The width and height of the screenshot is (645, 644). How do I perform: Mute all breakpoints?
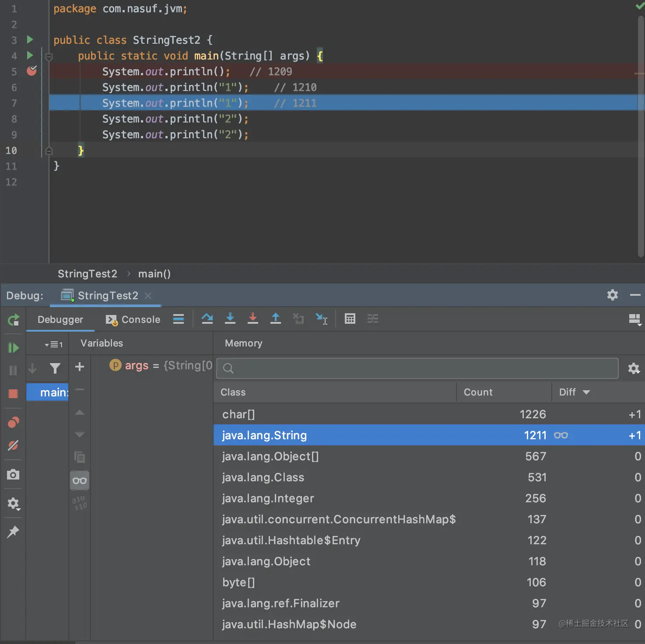click(13, 445)
